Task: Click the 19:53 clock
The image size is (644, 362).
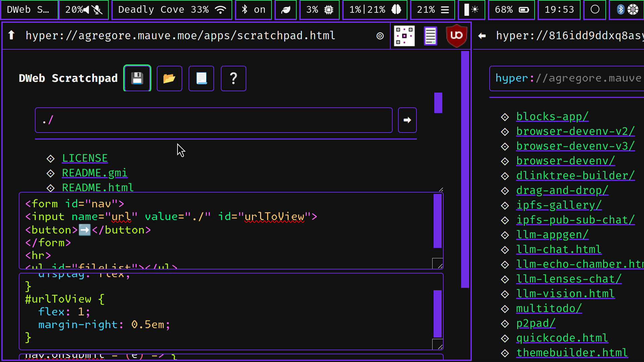Action: pyautogui.click(x=559, y=10)
